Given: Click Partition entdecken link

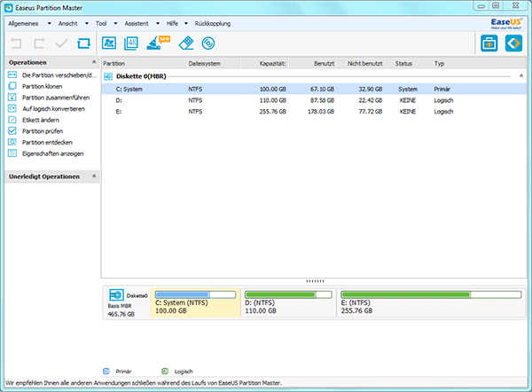Looking at the screenshot, I should (x=47, y=143).
